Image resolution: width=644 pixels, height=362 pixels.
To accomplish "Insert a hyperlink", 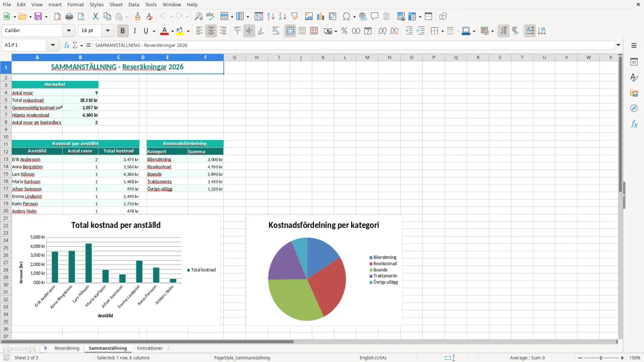I will [363, 17].
